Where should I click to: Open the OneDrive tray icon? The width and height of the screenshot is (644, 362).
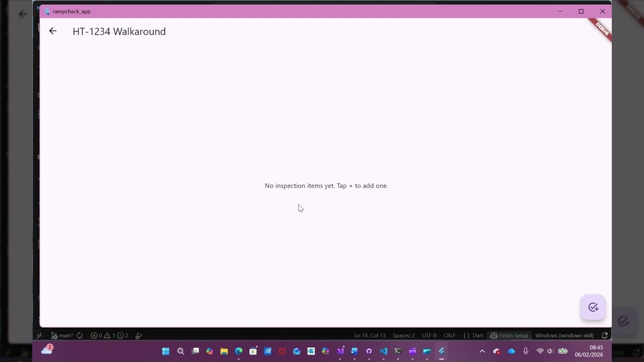[511, 351]
